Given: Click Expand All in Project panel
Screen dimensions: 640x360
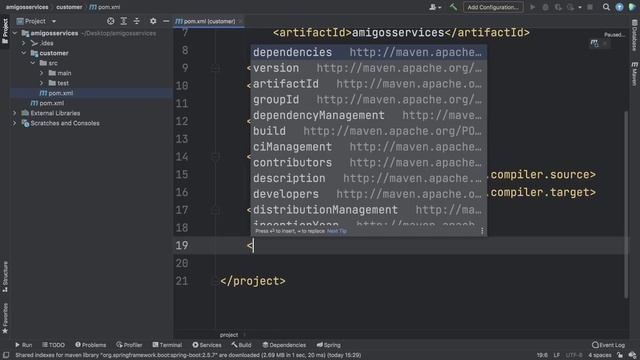Looking at the screenshot, I should [124, 21].
